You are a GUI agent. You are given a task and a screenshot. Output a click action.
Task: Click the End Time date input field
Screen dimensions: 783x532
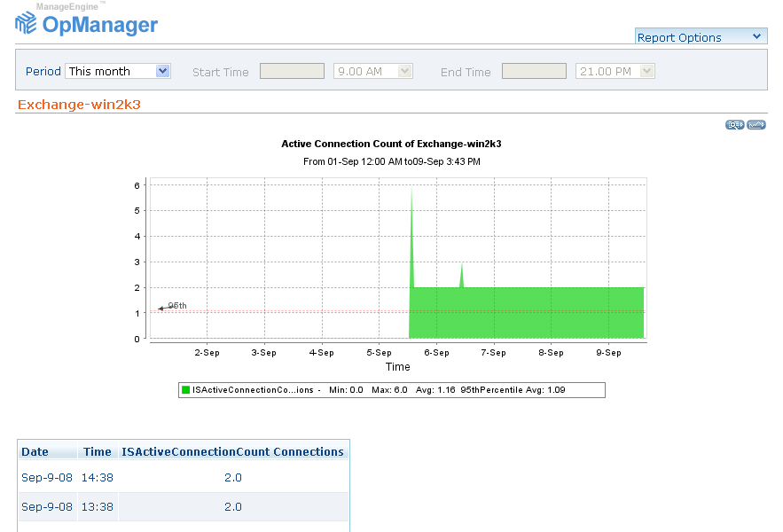click(x=534, y=71)
